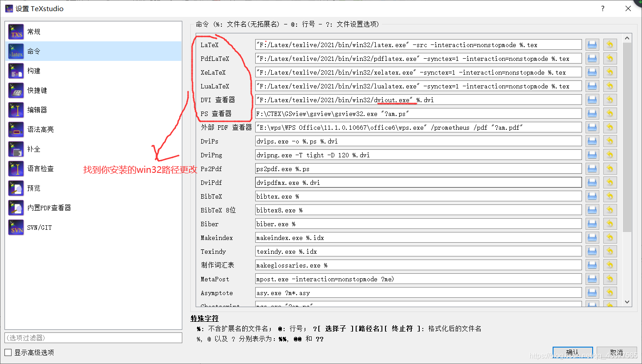
Task: Reset MetaPost command to default
Action: pyautogui.click(x=610, y=279)
